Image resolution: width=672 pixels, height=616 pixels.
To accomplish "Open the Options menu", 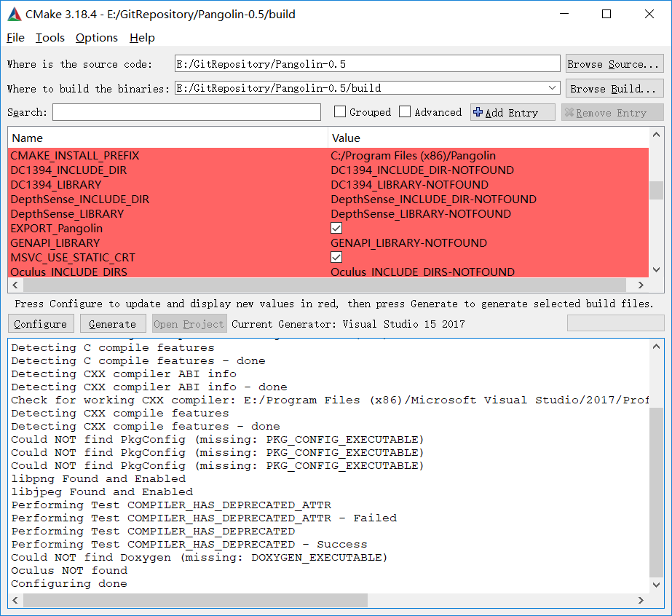I will point(96,37).
